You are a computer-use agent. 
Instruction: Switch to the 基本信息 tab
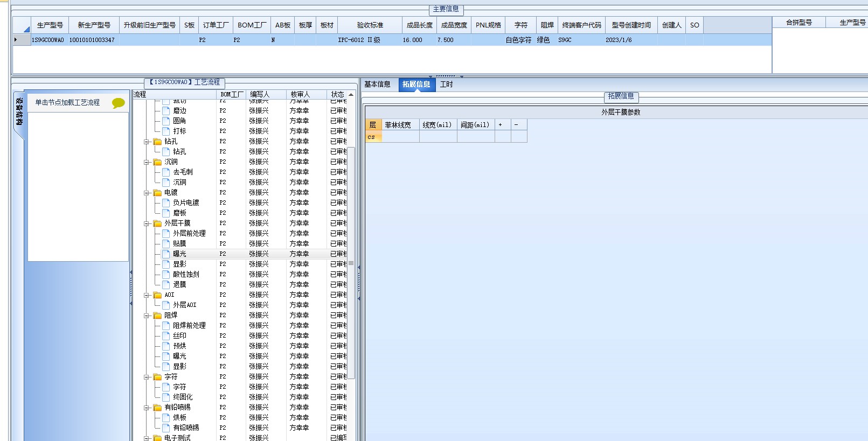click(377, 85)
